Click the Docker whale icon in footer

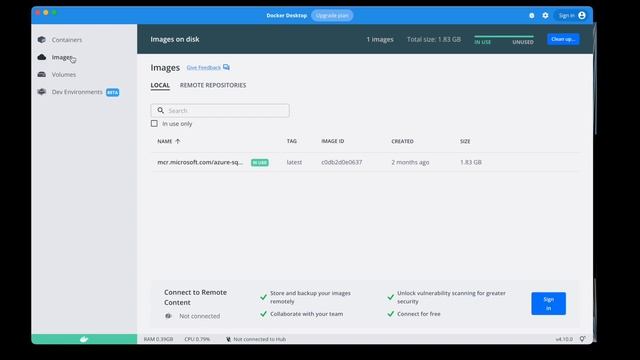pyautogui.click(x=84, y=339)
